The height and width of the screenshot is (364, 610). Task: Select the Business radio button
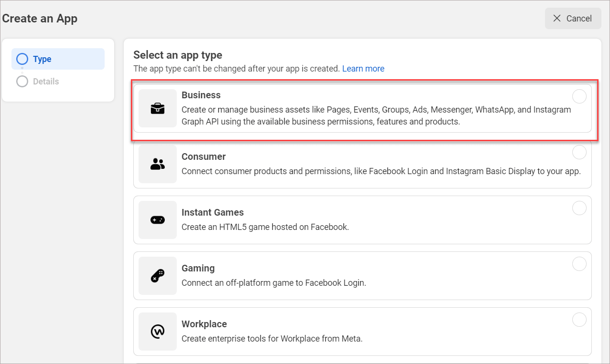[x=579, y=96]
